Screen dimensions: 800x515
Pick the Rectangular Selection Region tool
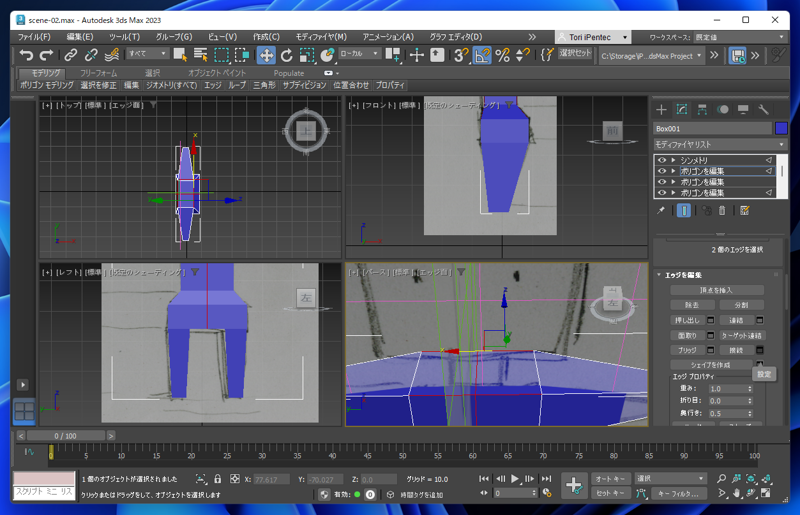pos(222,55)
